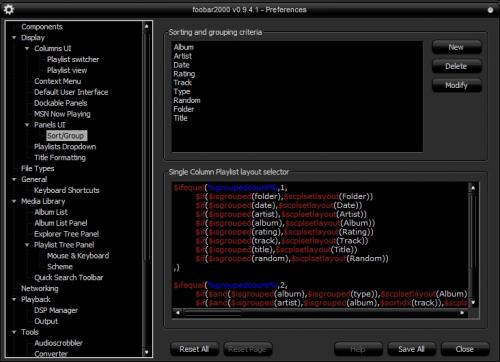Open Networking preferences page
Screen dimensions: 500x362
coord(40,288)
